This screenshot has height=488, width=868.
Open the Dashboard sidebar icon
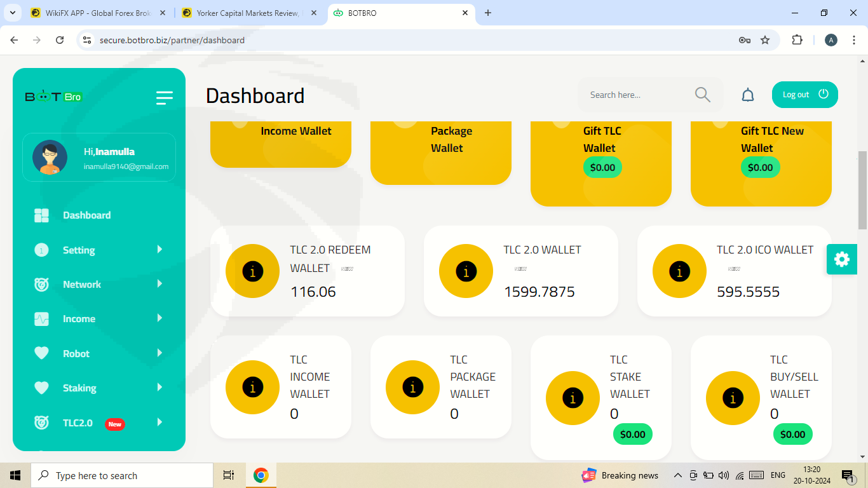(x=41, y=215)
